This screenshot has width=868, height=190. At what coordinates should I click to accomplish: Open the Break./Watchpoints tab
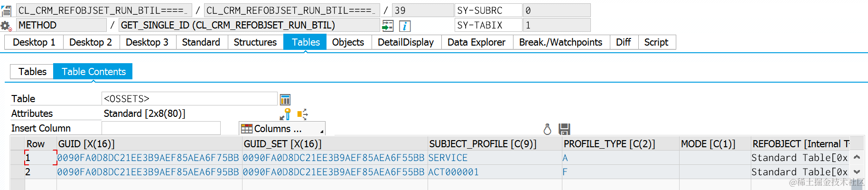point(560,42)
